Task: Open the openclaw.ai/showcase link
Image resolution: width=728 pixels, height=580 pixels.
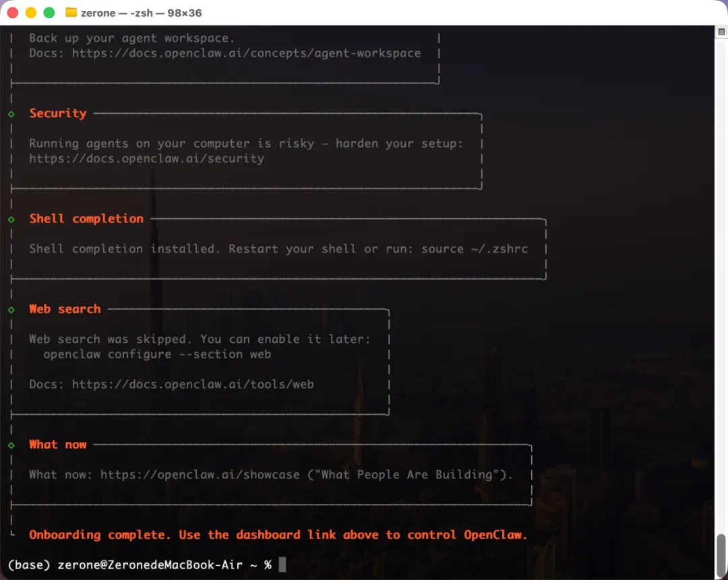Action: point(200,475)
